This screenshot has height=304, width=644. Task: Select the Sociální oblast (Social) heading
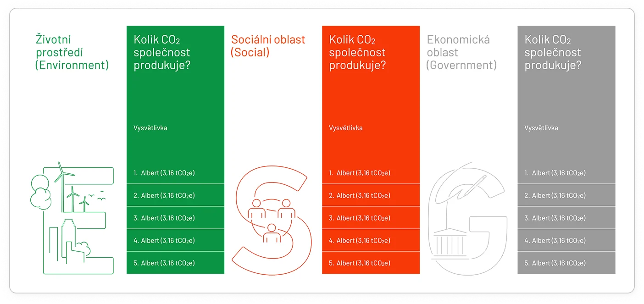(x=268, y=46)
